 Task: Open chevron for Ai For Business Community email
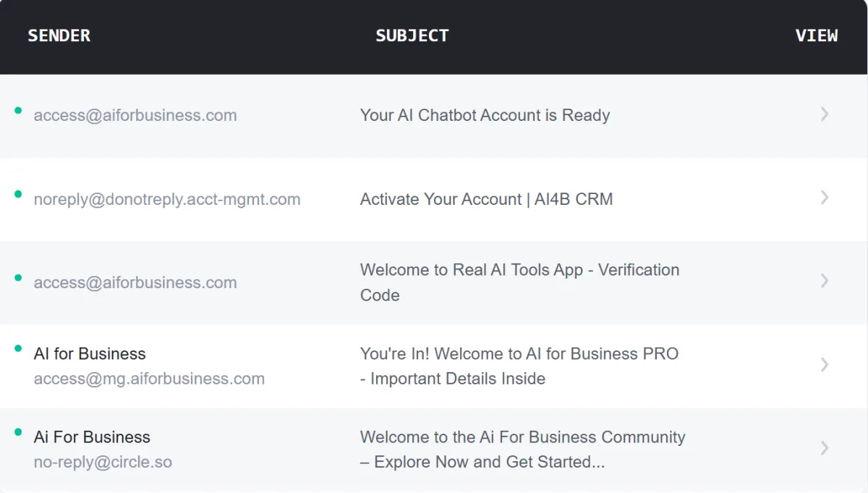tap(825, 448)
